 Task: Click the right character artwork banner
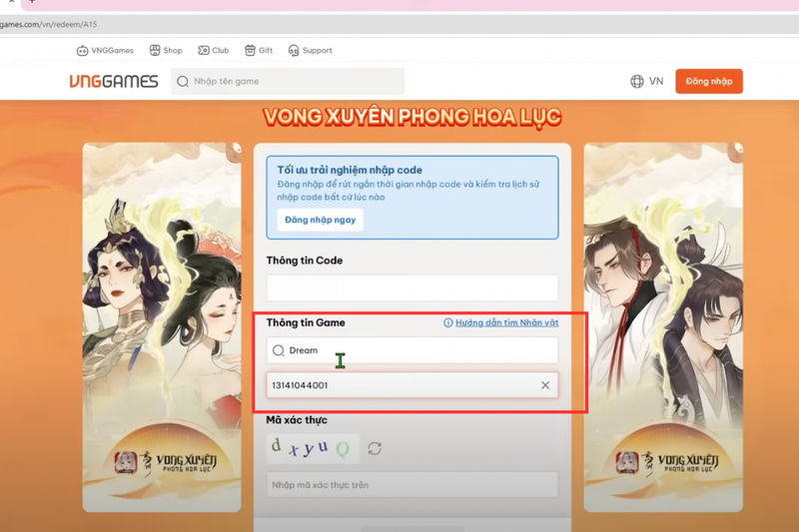tap(663, 327)
